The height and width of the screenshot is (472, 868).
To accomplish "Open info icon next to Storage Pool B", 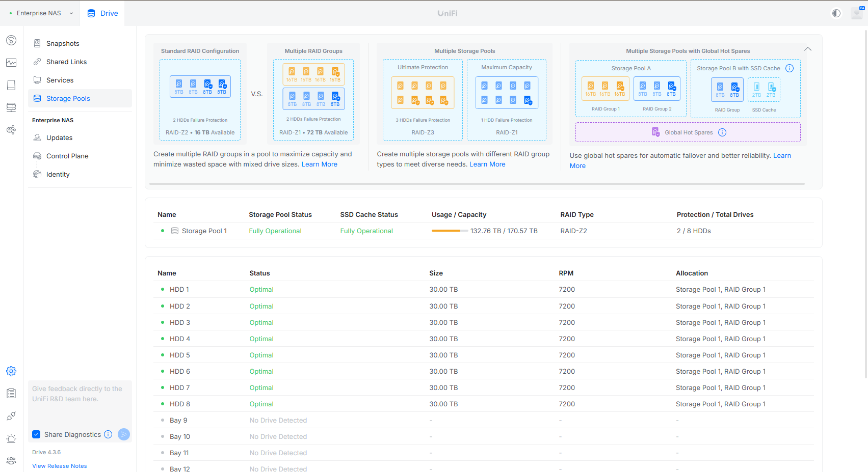I will (790, 68).
